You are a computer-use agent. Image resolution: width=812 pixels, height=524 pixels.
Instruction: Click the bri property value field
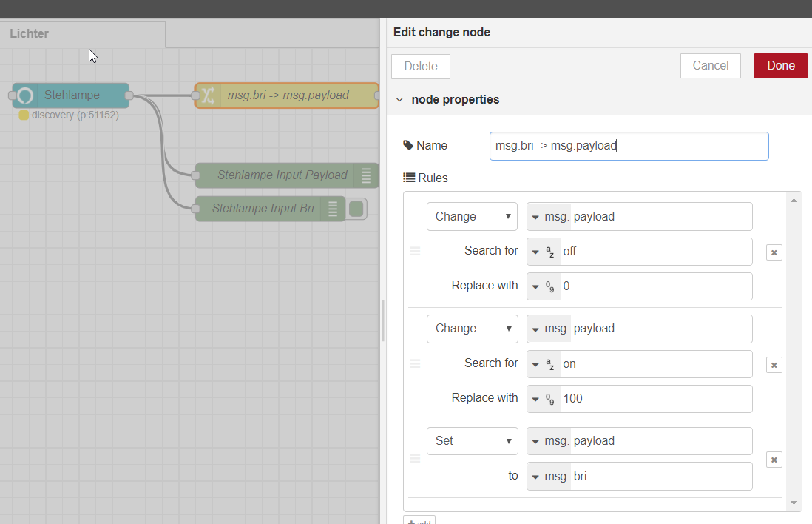pos(661,477)
